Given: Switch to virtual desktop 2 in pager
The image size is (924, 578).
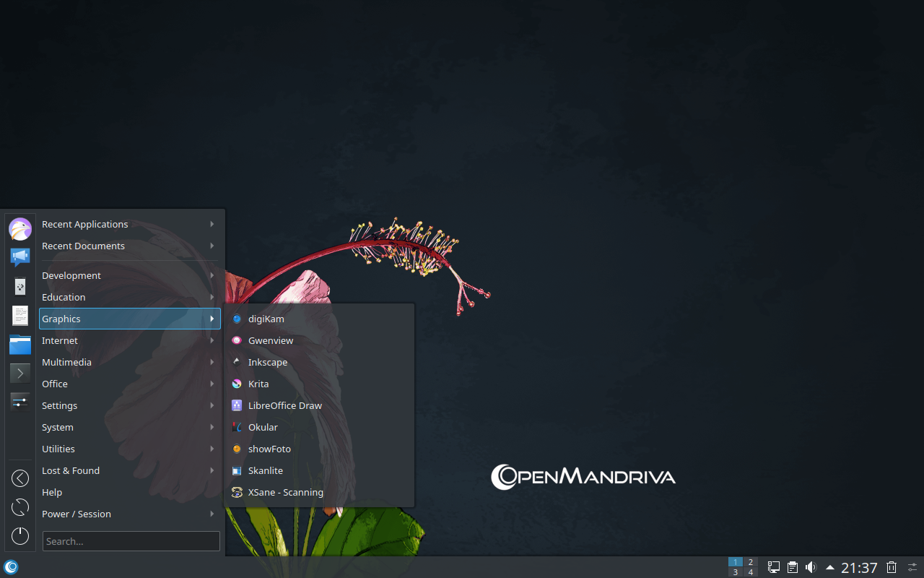Looking at the screenshot, I should pos(750,562).
